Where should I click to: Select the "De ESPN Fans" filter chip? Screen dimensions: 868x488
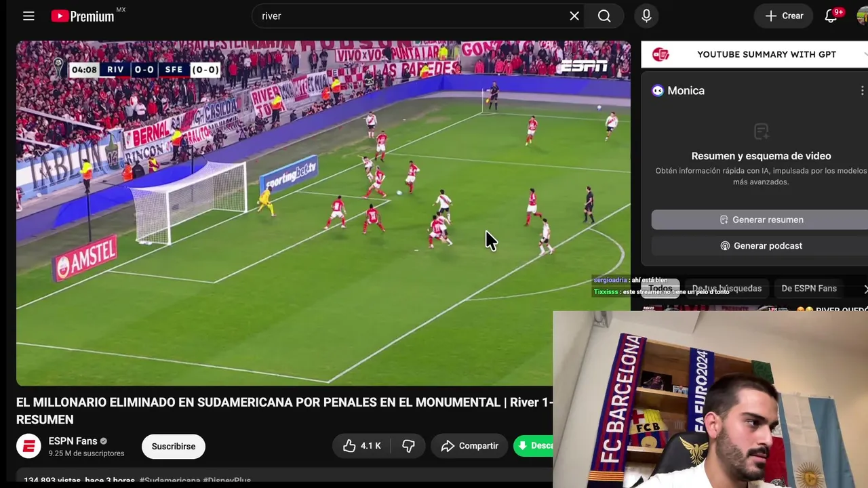[809, 289]
